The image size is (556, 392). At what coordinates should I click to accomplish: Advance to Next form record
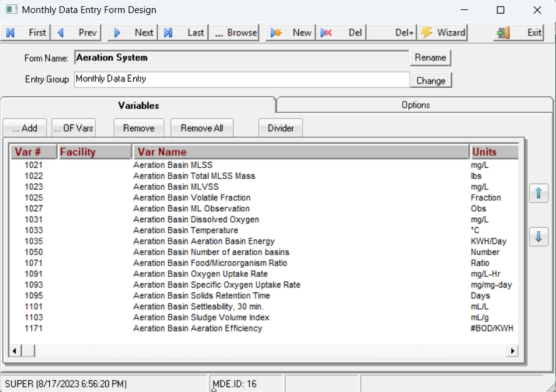pos(134,32)
